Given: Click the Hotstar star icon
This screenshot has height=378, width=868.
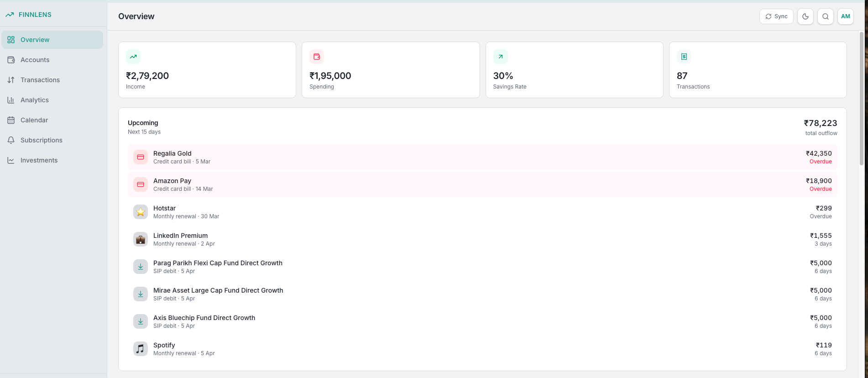Looking at the screenshot, I should [x=141, y=212].
